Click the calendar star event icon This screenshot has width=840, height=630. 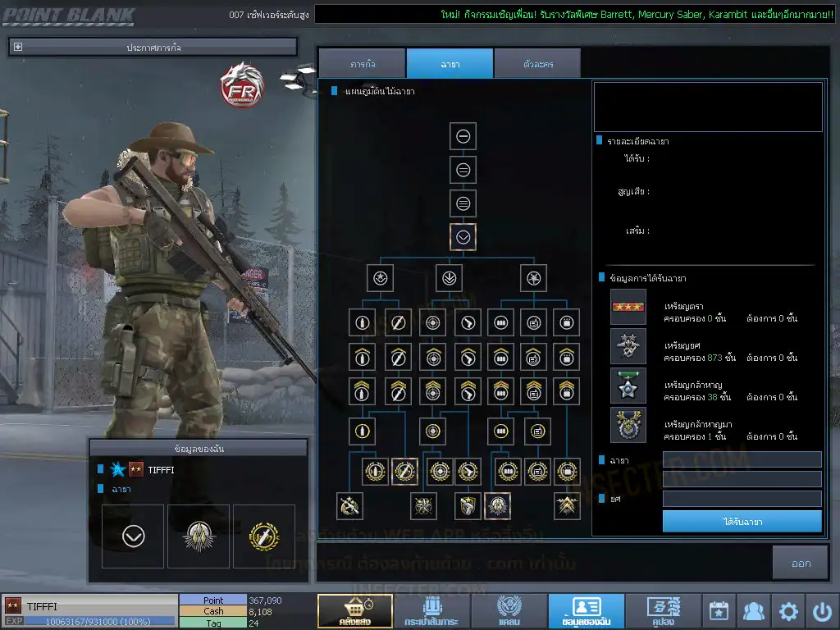click(x=719, y=611)
